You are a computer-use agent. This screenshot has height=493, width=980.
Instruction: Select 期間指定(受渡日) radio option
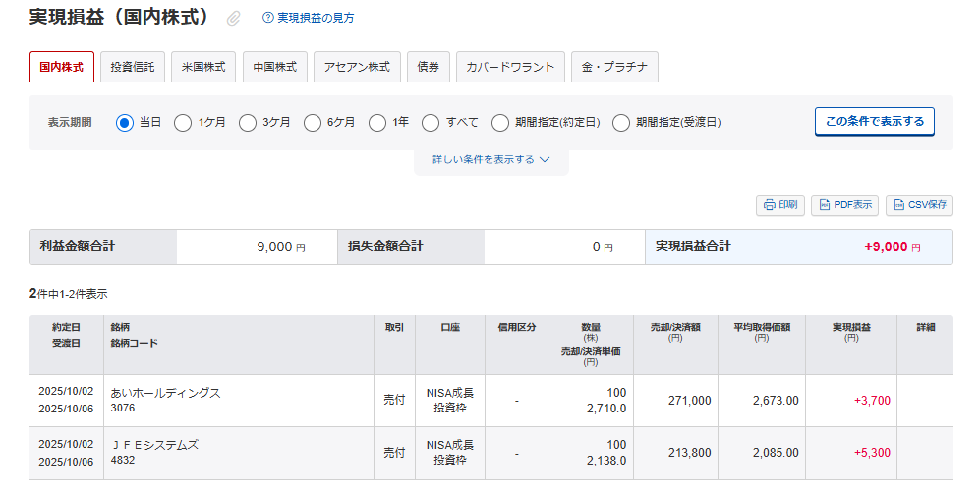tap(621, 123)
